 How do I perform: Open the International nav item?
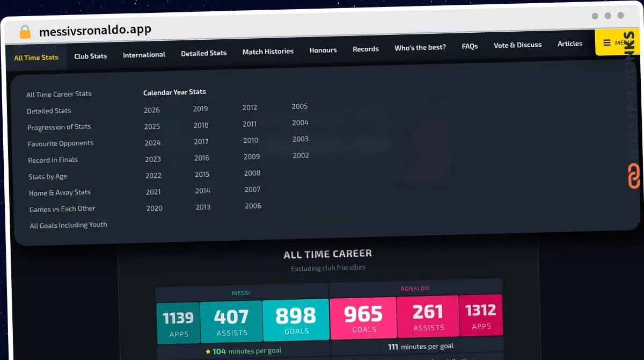(144, 55)
